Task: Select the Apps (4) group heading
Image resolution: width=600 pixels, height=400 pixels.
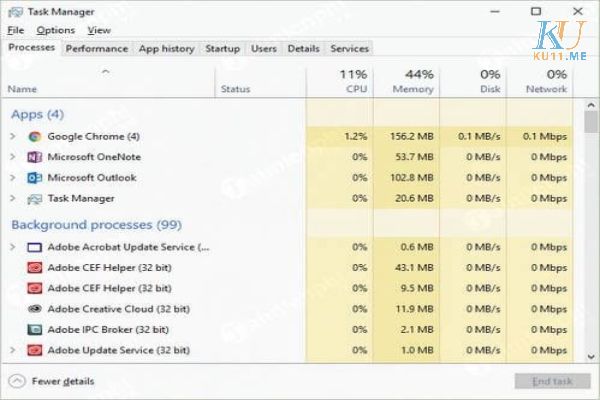Action: point(38,114)
